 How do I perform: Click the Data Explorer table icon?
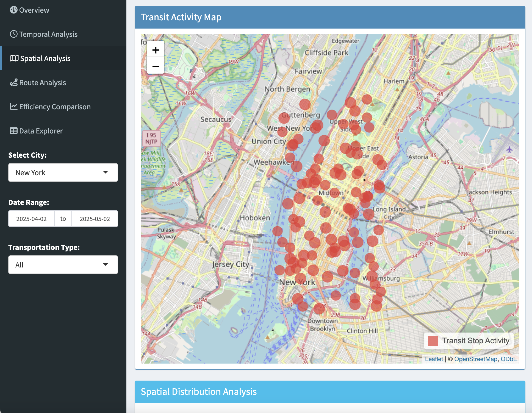[13, 131]
